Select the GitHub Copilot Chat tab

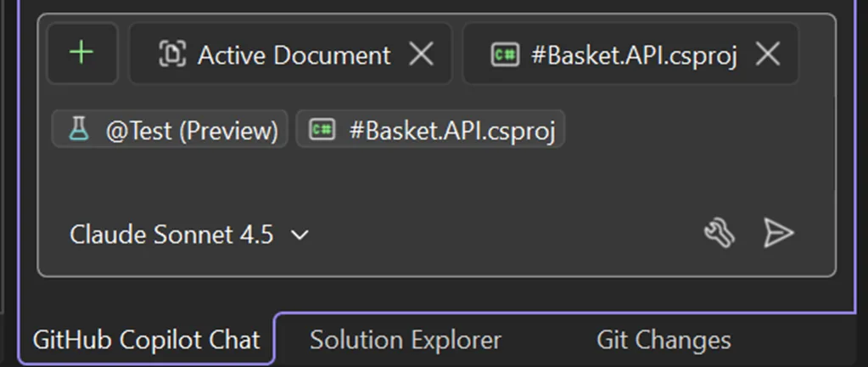pos(146,340)
